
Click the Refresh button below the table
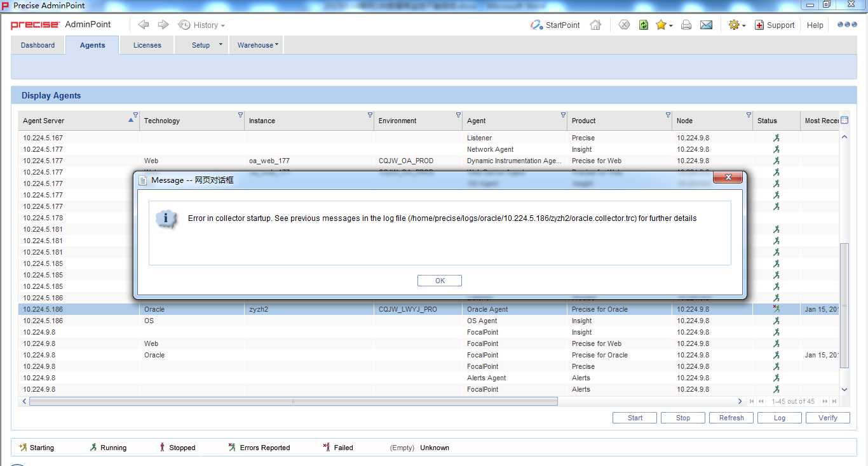point(731,418)
